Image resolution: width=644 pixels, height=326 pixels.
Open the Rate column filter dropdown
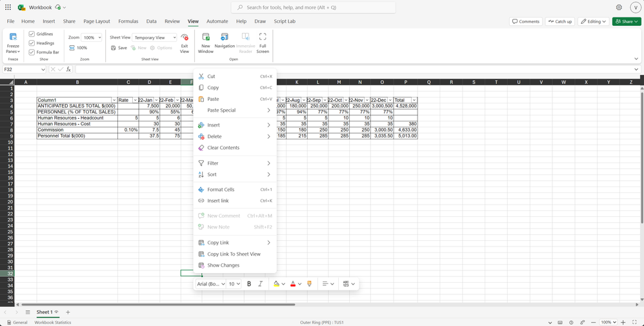click(135, 100)
